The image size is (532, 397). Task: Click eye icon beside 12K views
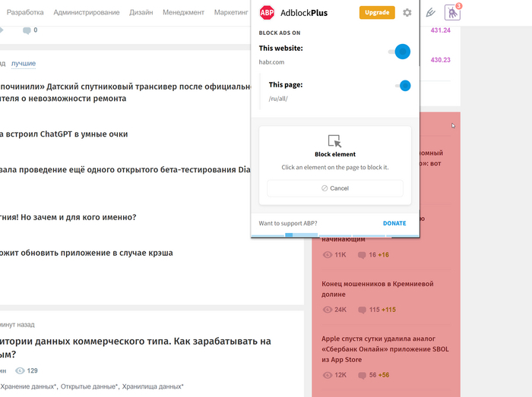[328, 375]
